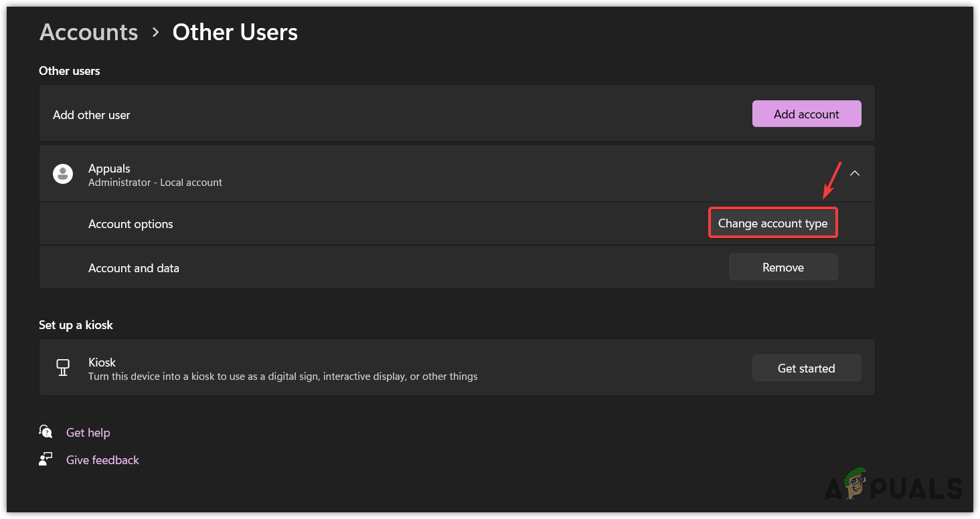Click the Other Users page title
Image resolution: width=980 pixels, height=519 pixels.
pos(235,32)
